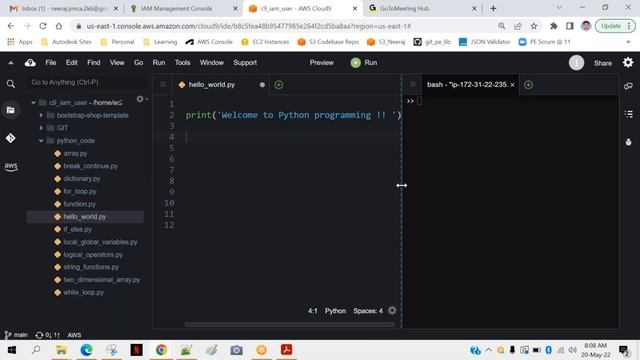Screen dimensions: 640x360
Task: Open function.py in the file tree
Action: (79, 204)
